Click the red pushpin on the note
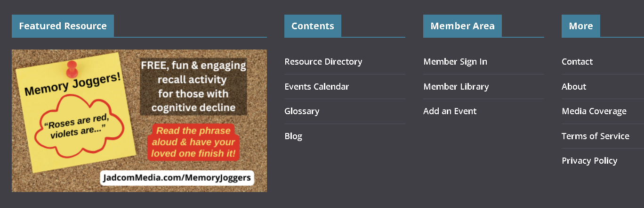The image size is (644, 208). point(72,69)
